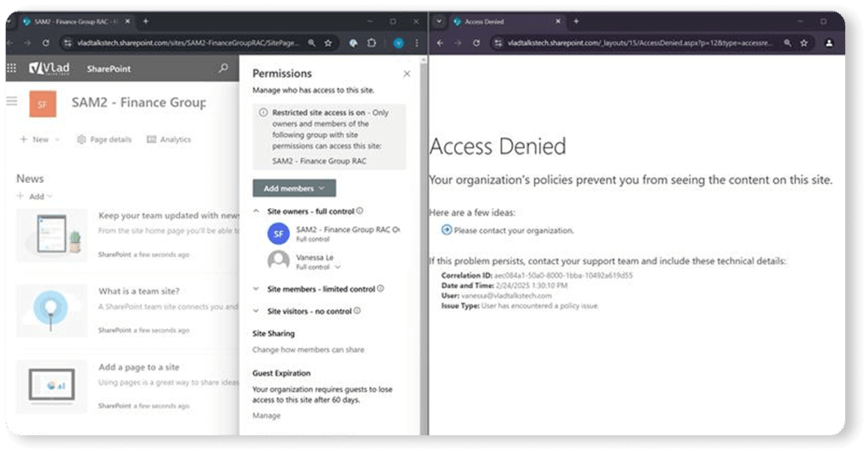Click the SharePoint header label
868x453 pixels.
(108, 69)
